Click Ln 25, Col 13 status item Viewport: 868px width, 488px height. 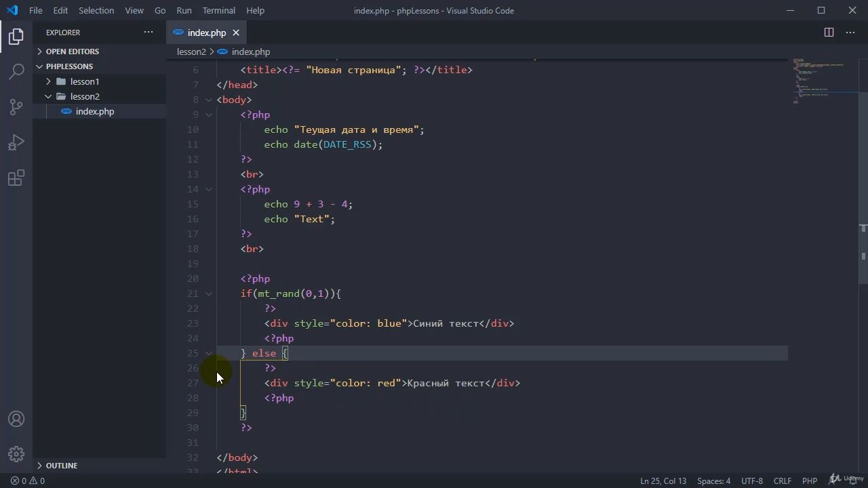pos(663,481)
